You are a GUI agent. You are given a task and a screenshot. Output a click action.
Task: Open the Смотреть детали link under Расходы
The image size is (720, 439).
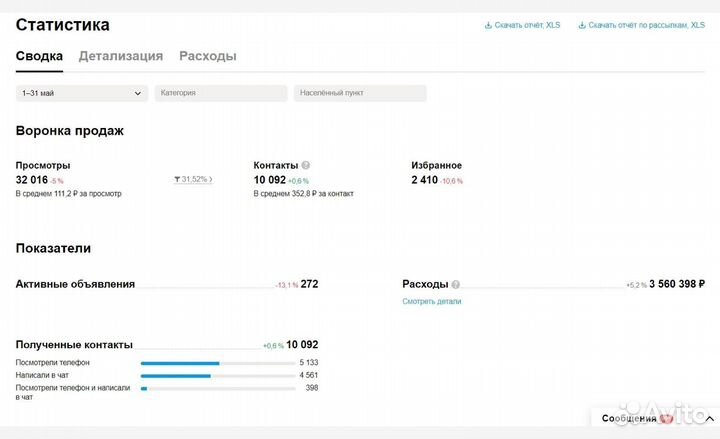(432, 301)
